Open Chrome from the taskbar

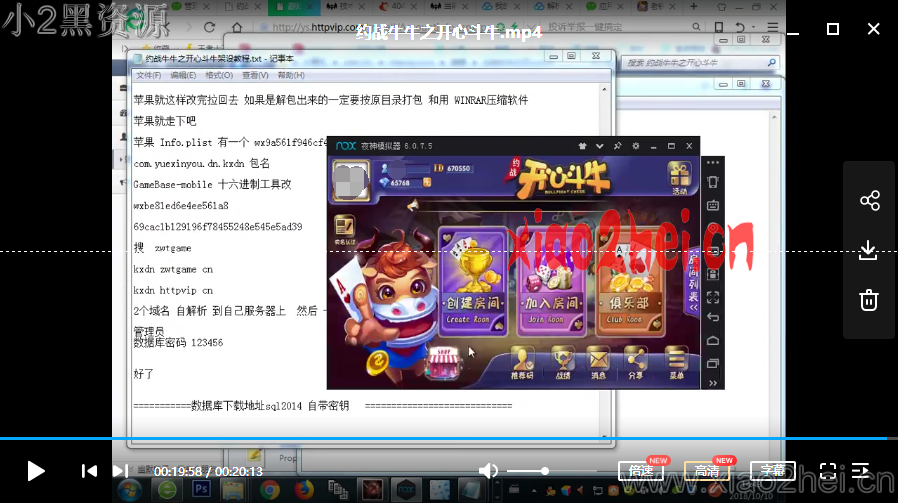[270, 490]
